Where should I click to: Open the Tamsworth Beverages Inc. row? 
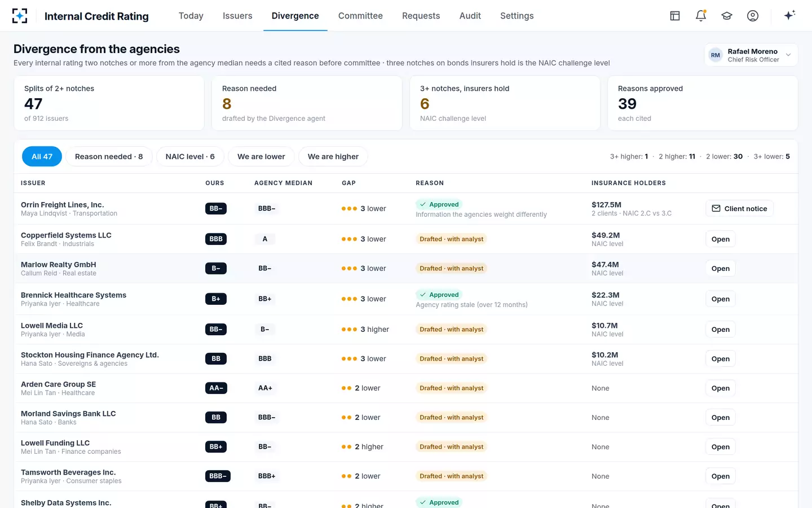pos(721,476)
